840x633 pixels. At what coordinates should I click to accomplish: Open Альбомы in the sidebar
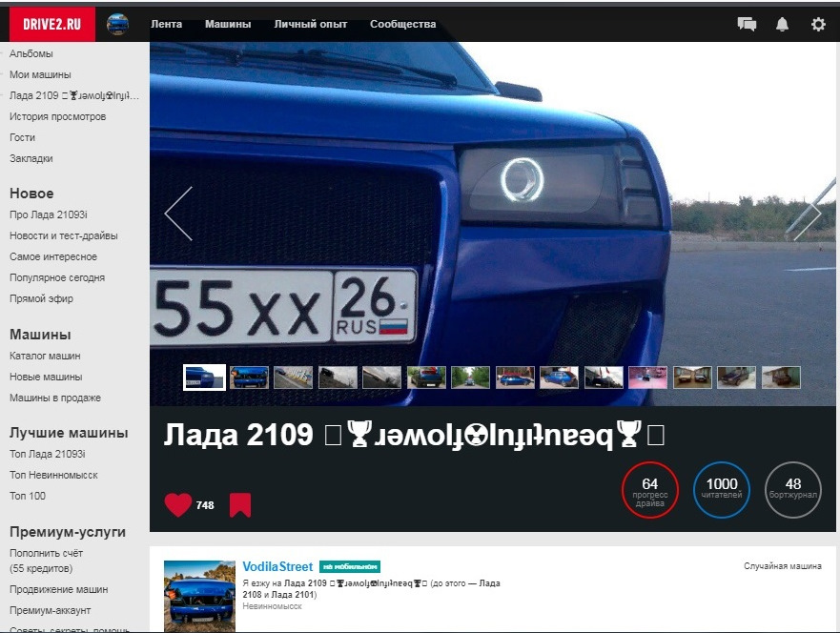point(31,53)
